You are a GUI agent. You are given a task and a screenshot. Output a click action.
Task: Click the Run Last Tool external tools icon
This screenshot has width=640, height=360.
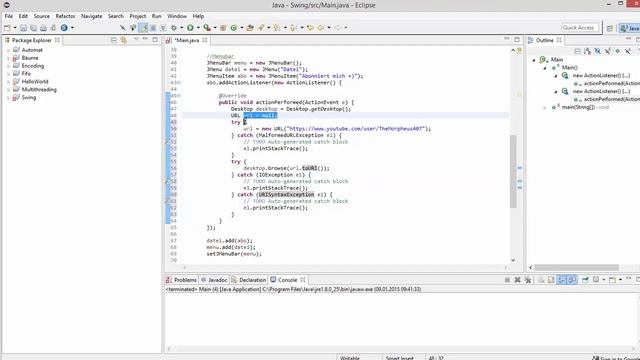click(x=207, y=28)
